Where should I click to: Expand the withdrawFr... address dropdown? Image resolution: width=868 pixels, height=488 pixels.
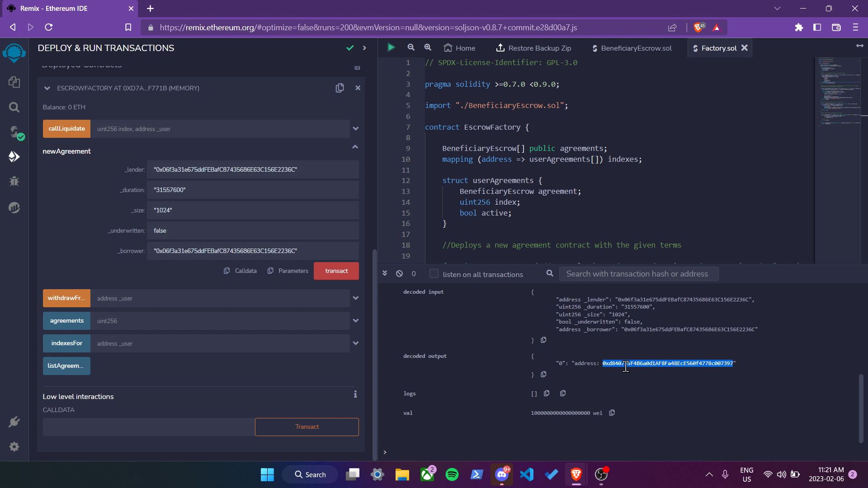[356, 298]
